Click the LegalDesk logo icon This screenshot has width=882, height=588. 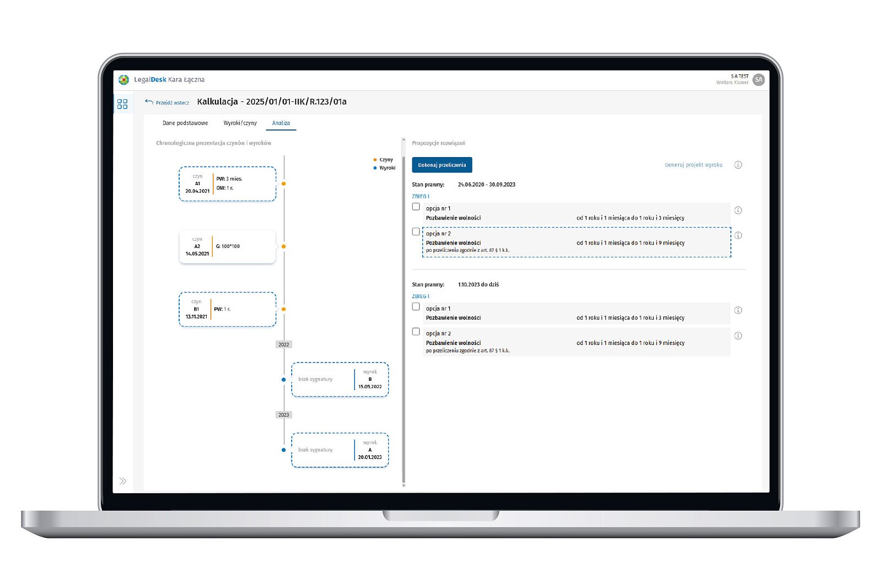click(x=124, y=80)
